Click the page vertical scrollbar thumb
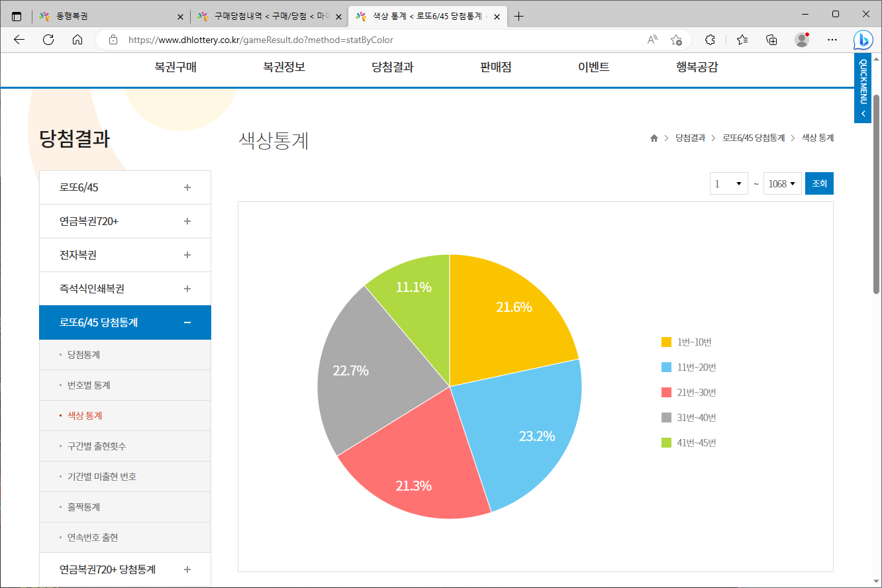 876,193
